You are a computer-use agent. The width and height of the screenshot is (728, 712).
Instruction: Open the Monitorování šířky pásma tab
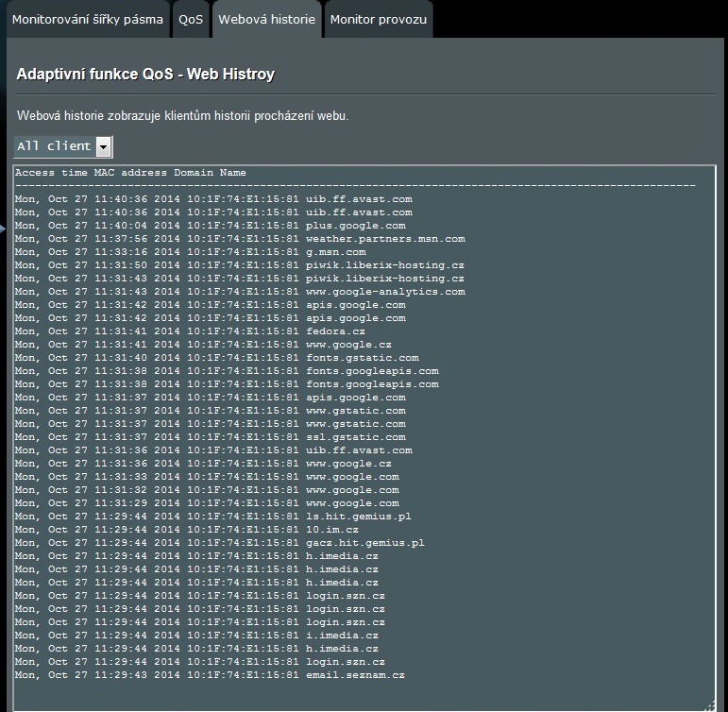tap(87, 20)
